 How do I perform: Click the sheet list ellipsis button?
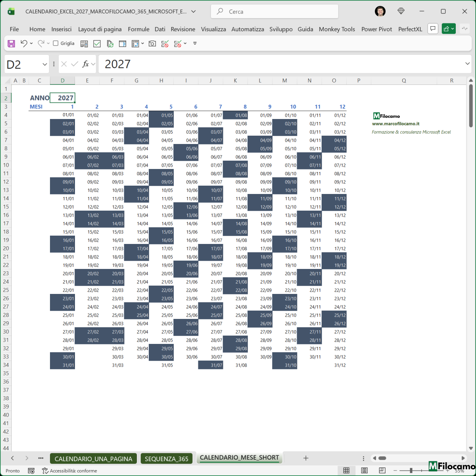41,458
